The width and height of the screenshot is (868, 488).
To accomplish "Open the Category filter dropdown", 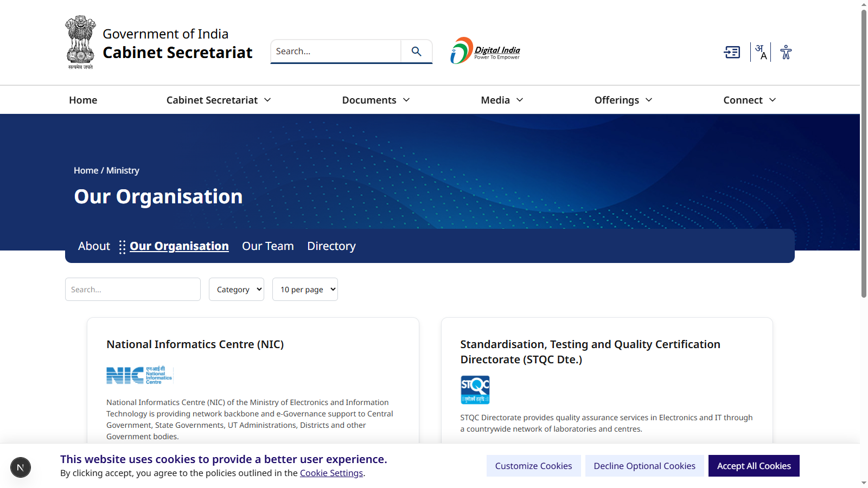I will [237, 290].
